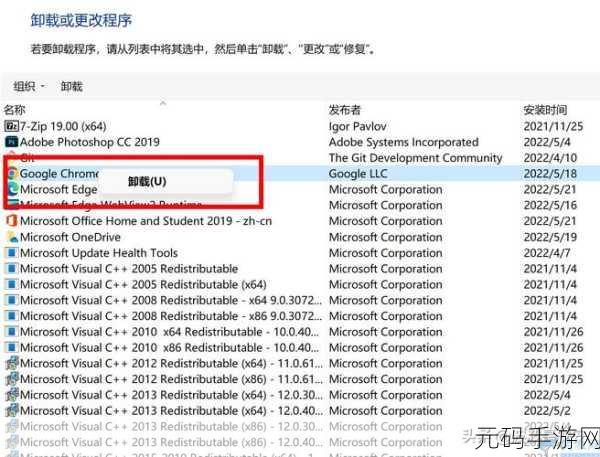Viewport: 600px width, 457px height.
Task: Click install date 2022/5/2
Action: (547, 410)
